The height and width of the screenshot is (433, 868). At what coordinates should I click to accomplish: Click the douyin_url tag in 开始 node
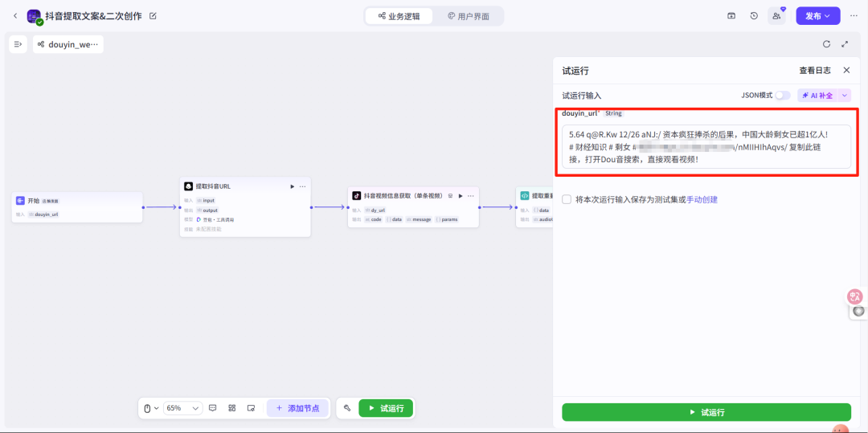[43, 214]
